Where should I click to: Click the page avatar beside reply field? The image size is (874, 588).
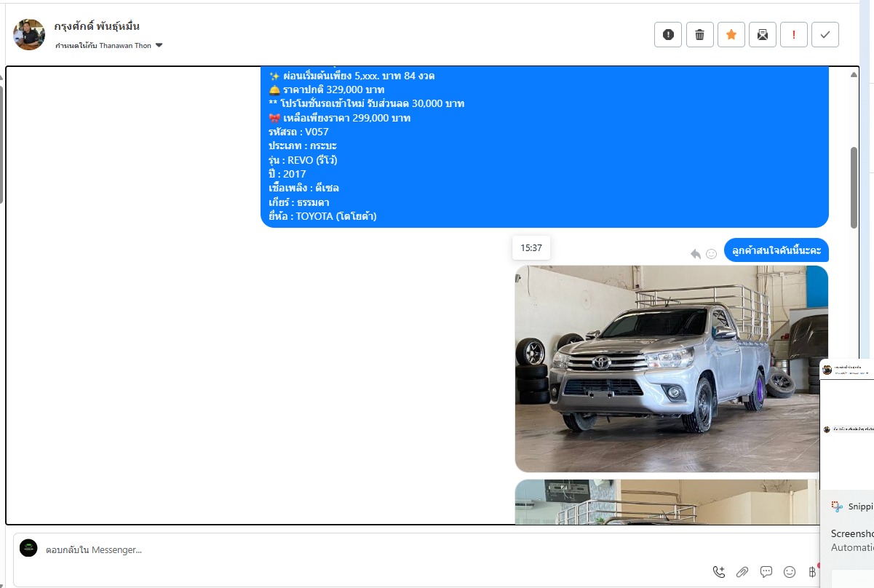point(28,548)
